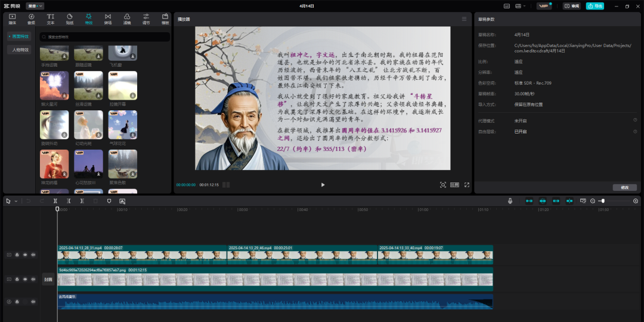The height and width of the screenshot is (322, 644).
Task: Click the 修改 button in draft parameters
Action: coord(624,187)
